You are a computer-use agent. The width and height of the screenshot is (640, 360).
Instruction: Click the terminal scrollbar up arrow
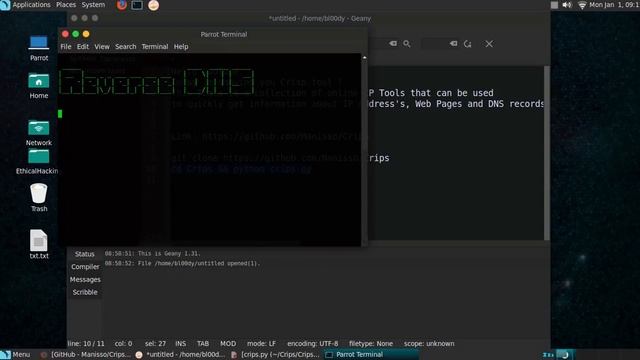pyautogui.click(x=364, y=58)
